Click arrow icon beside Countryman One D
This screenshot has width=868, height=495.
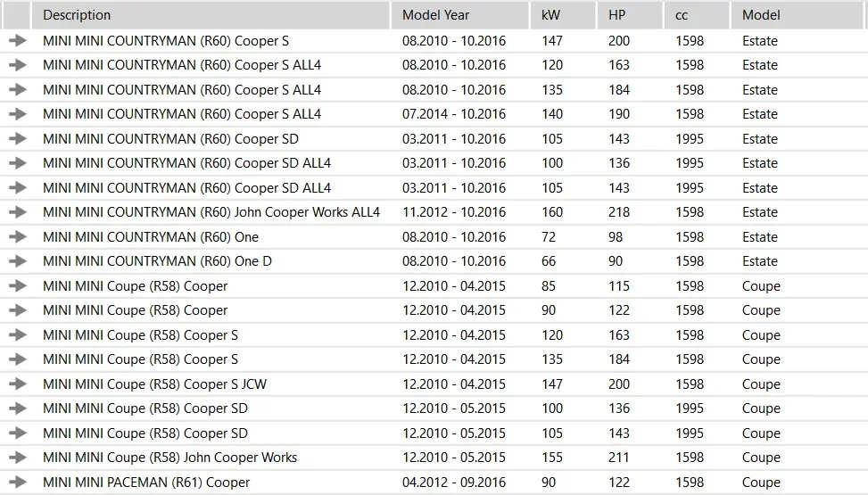[x=18, y=260]
